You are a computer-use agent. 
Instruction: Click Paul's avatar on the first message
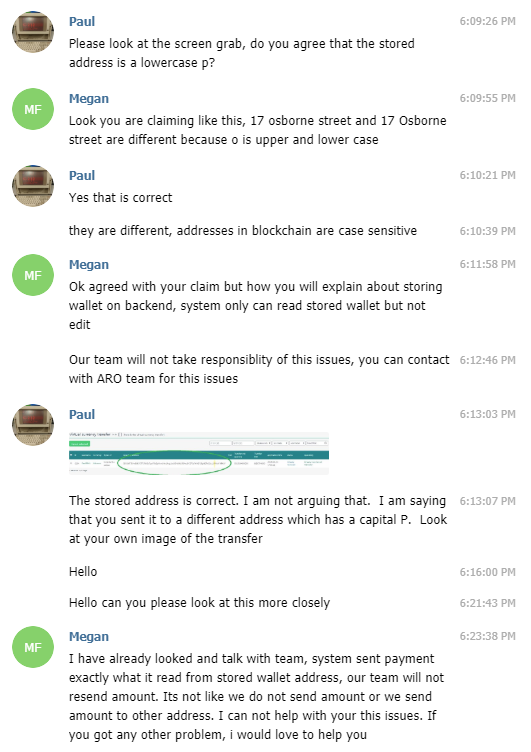pos(33,32)
